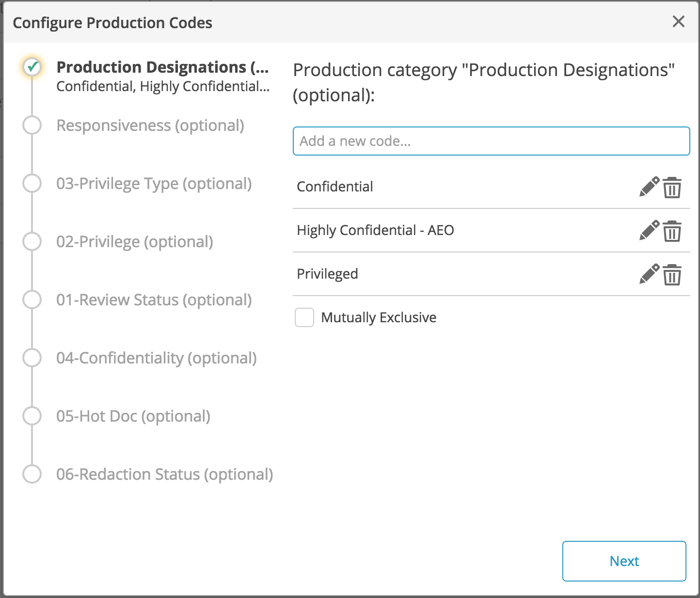The height and width of the screenshot is (598, 700).
Task: Select the Privileged code label
Action: point(327,274)
